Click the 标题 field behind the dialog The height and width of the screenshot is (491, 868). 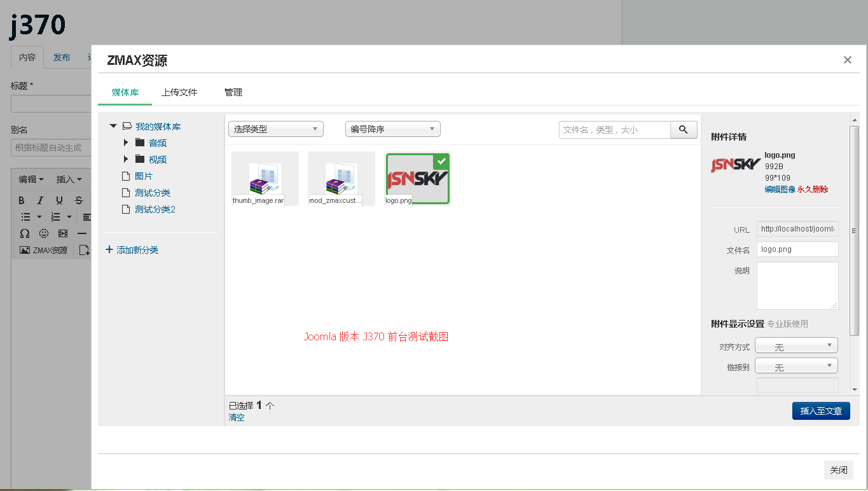(x=52, y=104)
